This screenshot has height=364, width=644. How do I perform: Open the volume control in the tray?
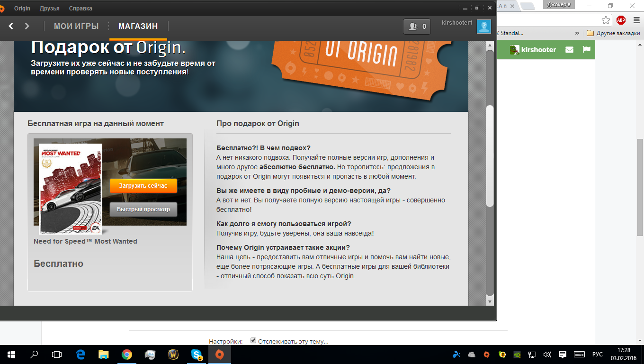547,354
